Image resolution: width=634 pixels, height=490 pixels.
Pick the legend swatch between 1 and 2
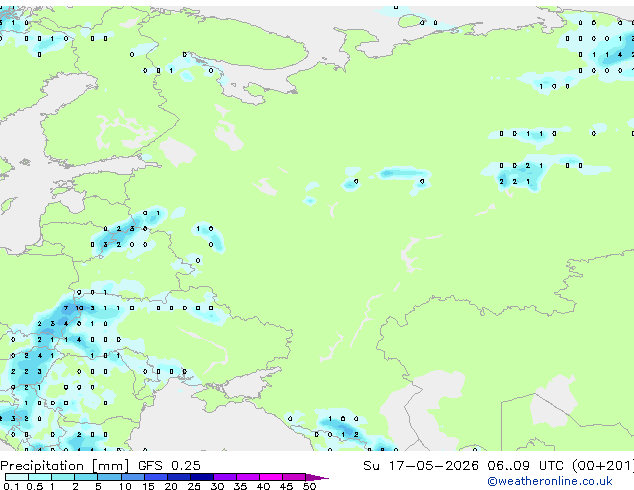click(63, 477)
